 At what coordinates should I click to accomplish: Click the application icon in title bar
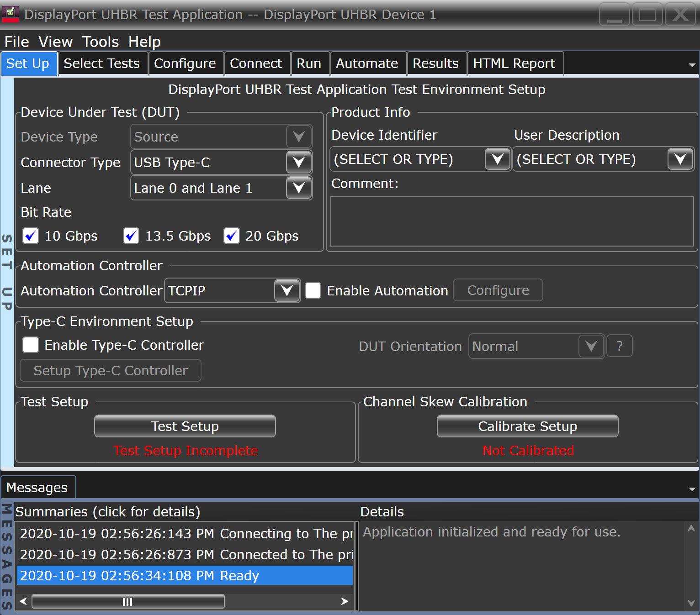11,14
